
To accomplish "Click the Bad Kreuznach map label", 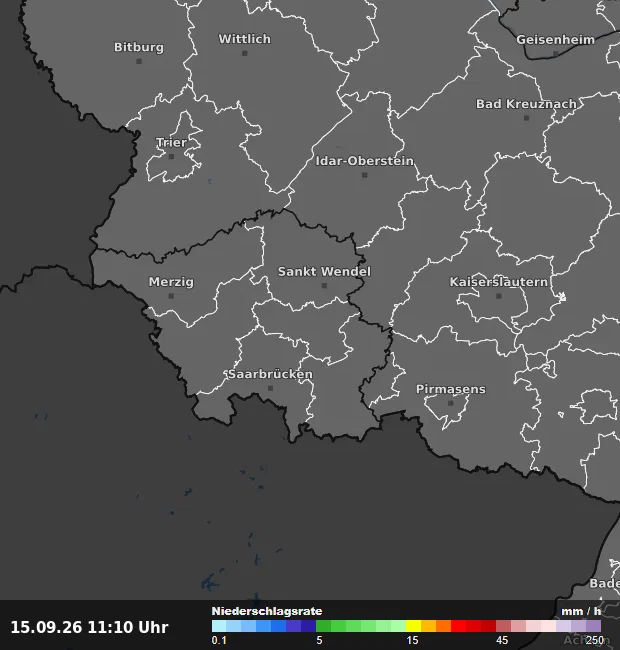I will click(526, 104).
